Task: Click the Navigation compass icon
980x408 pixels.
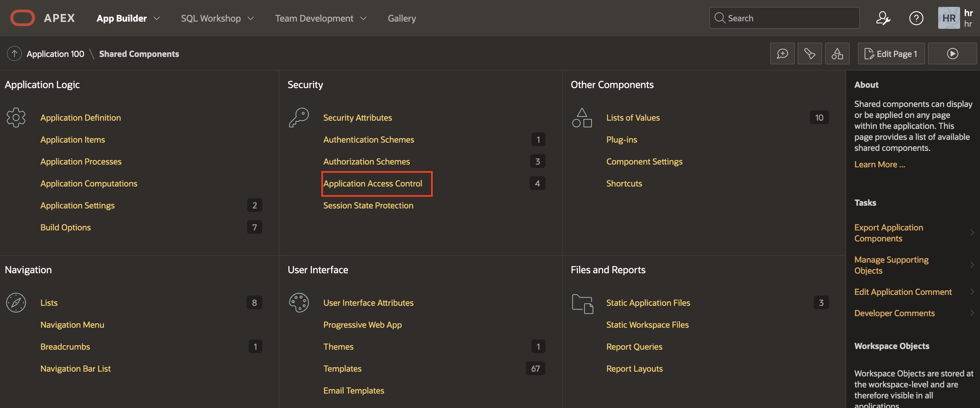Action: point(15,302)
